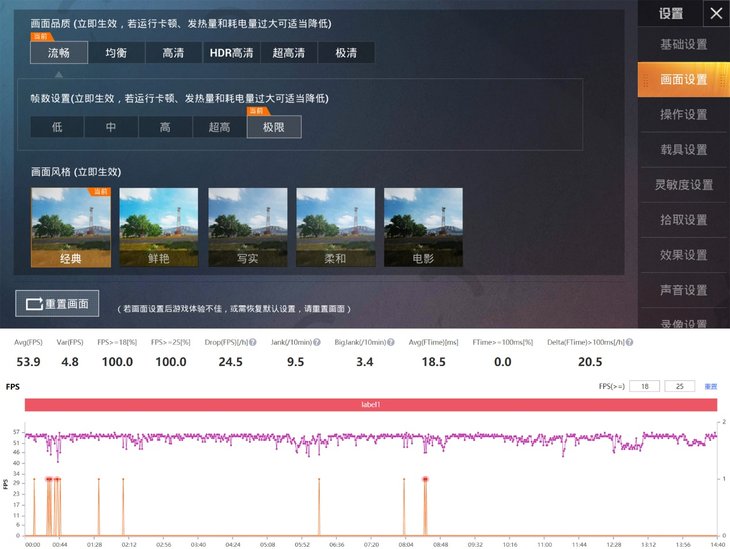Pick the 电影 style thumbnail
Image resolution: width=730 pixels, height=549 pixels.
coord(423,227)
